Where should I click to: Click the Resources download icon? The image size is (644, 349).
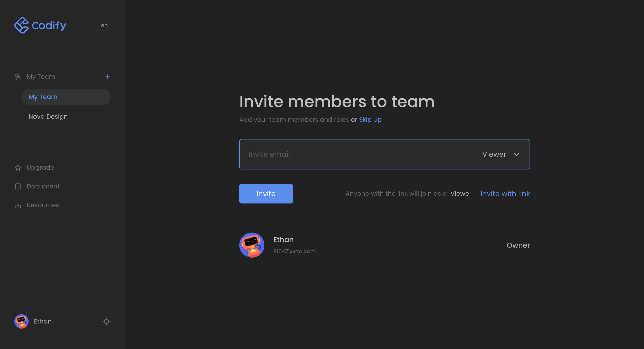click(x=18, y=205)
